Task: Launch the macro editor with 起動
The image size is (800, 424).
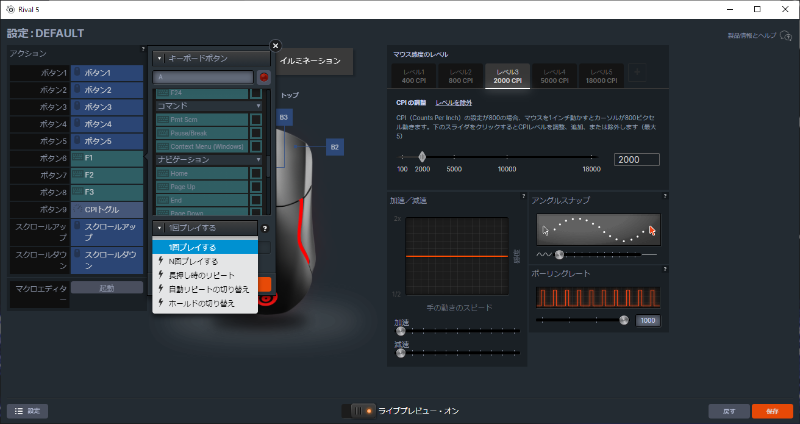Action: [107, 288]
